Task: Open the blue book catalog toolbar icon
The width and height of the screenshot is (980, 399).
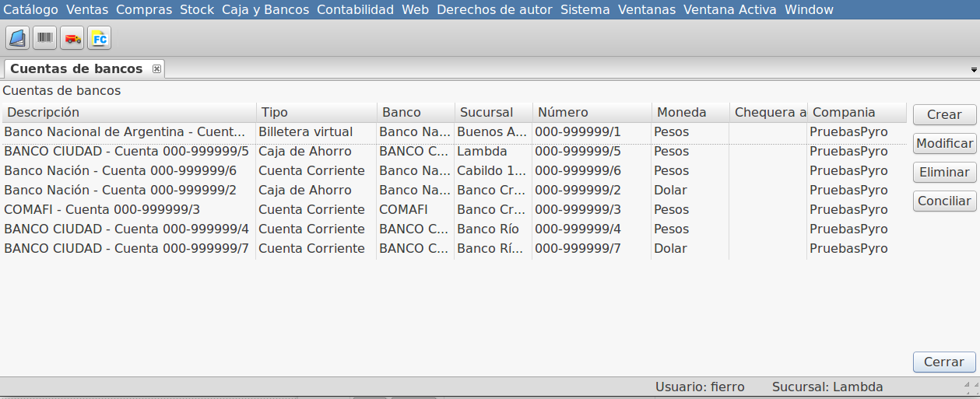Action: [x=17, y=37]
